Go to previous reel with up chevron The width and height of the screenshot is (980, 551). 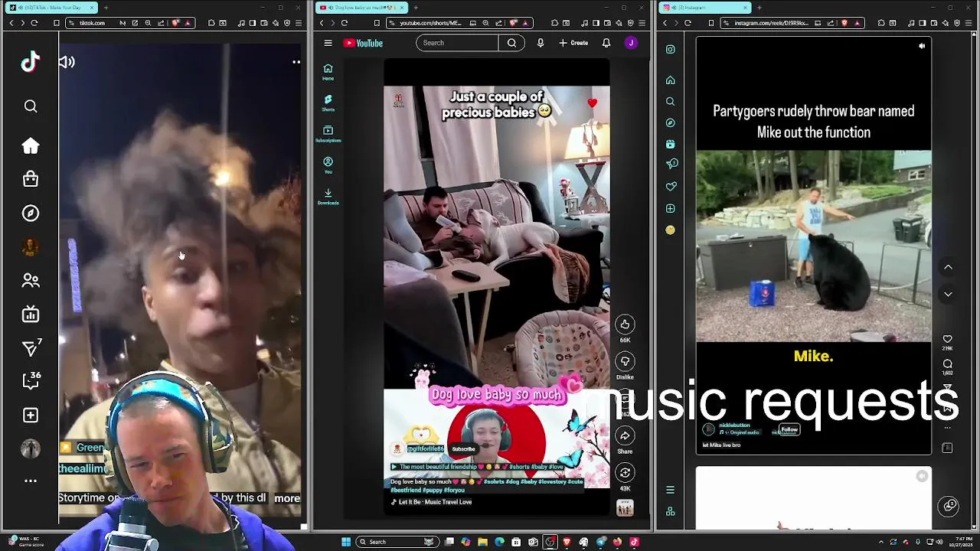(948, 267)
